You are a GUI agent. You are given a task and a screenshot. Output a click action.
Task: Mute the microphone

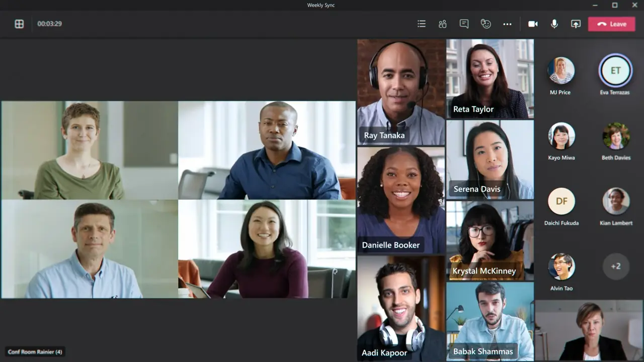pyautogui.click(x=554, y=24)
